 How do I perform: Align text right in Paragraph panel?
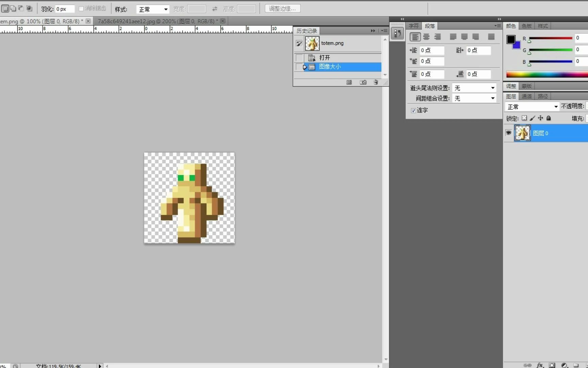pos(438,37)
